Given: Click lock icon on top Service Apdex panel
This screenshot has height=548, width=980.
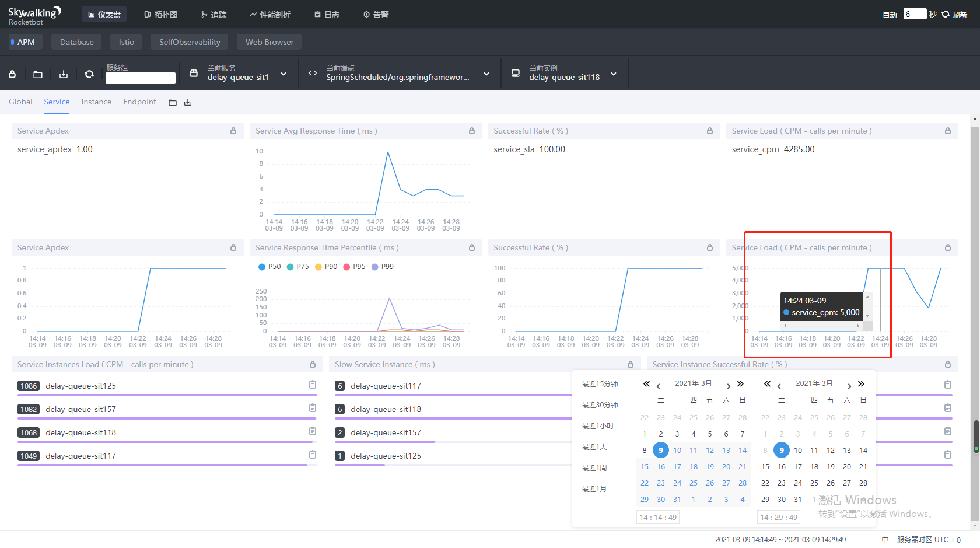Looking at the screenshot, I should point(233,131).
